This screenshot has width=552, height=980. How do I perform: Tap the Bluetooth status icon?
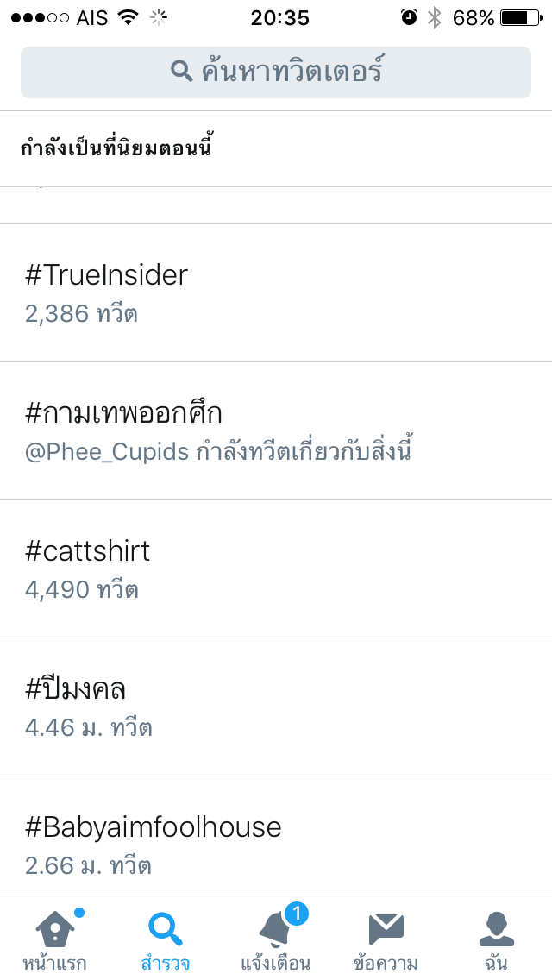pyautogui.click(x=435, y=17)
